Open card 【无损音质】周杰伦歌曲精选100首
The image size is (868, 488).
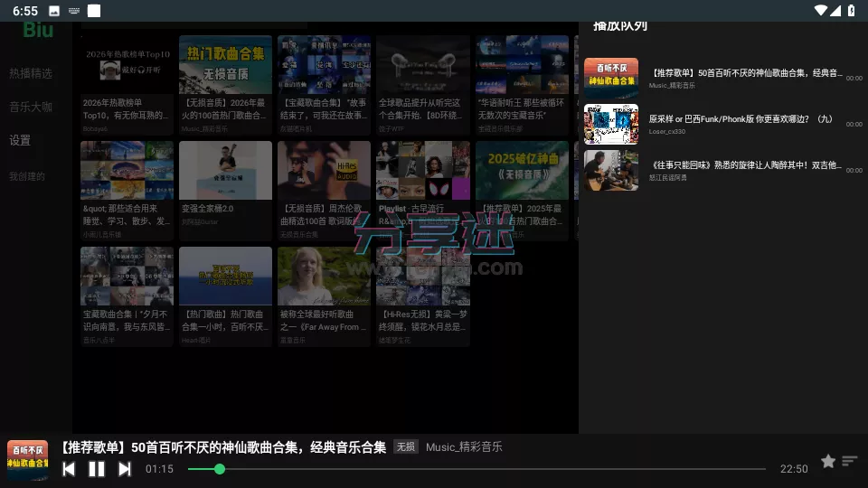pos(324,191)
